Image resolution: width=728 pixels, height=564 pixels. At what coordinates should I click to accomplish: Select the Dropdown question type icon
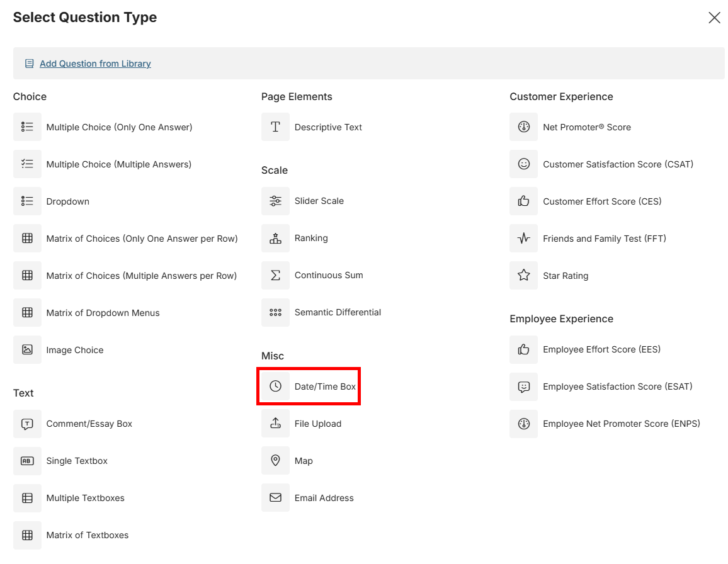(x=27, y=201)
